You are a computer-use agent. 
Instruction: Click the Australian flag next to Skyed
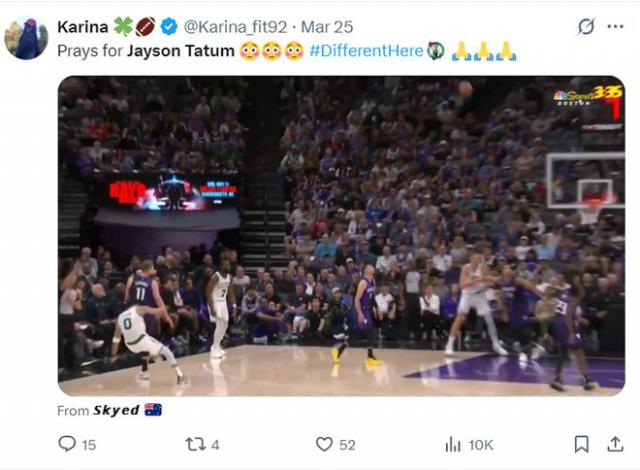153,410
